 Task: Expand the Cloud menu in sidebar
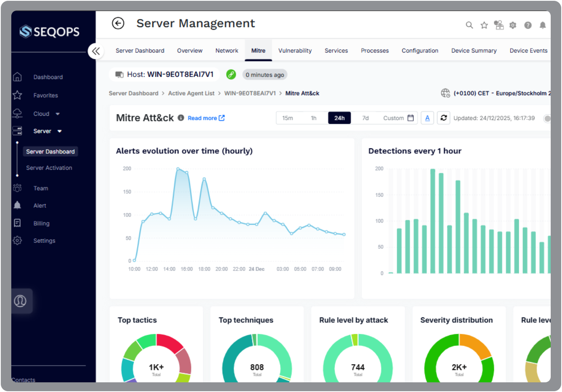(46, 114)
